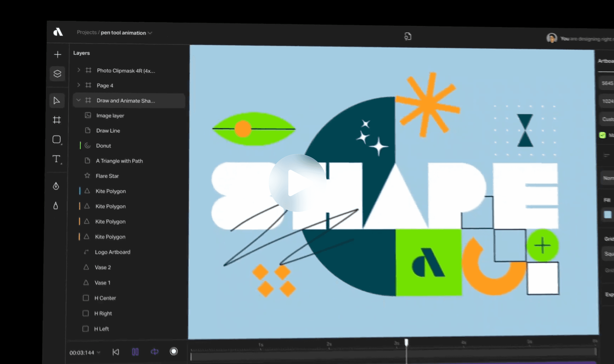
Task: Toggle the loop playback button
Action: click(x=154, y=352)
